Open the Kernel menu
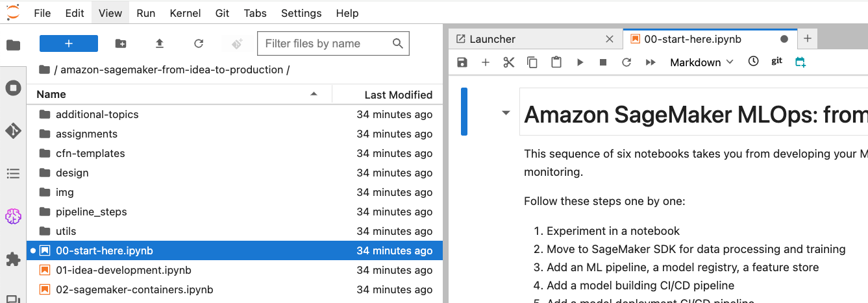Screen dimensions: 868x303 click(185, 13)
